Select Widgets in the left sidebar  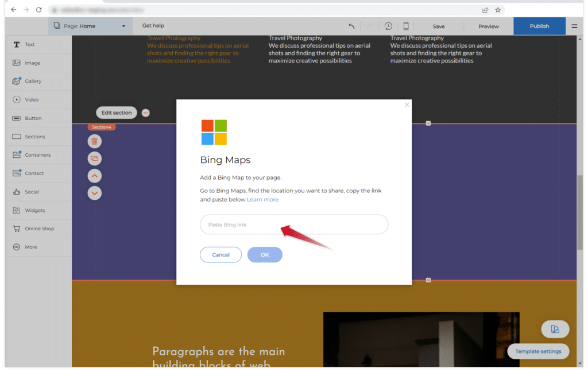coord(34,210)
